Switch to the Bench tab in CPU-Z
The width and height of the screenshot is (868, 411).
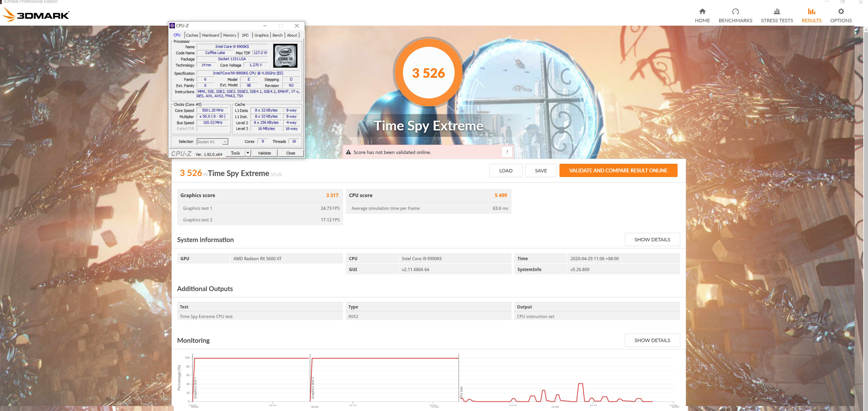277,35
